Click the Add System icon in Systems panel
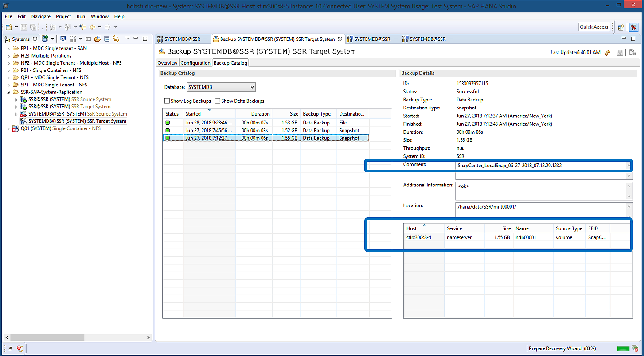The height and width of the screenshot is (356, 644). [x=45, y=39]
